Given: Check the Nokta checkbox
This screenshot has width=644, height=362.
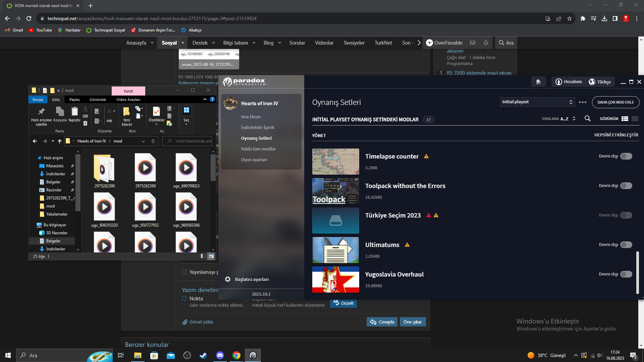Looking at the screenshot, I should 184,298.
